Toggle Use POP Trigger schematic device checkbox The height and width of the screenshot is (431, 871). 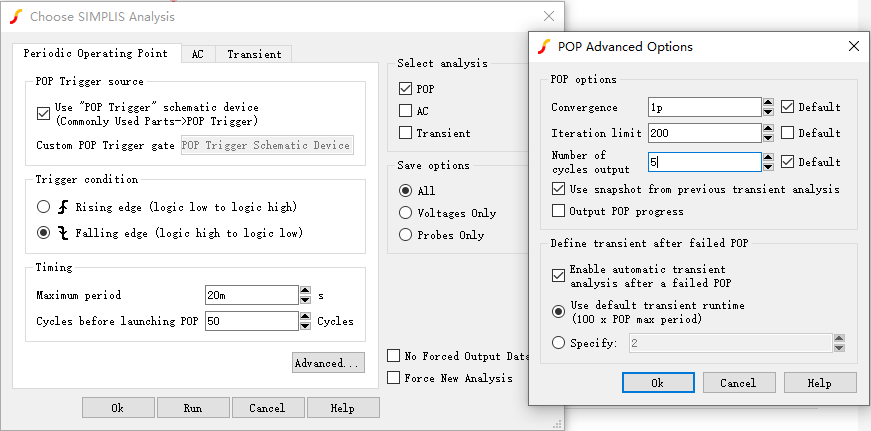pyautogui.click(x=43, y=113)
